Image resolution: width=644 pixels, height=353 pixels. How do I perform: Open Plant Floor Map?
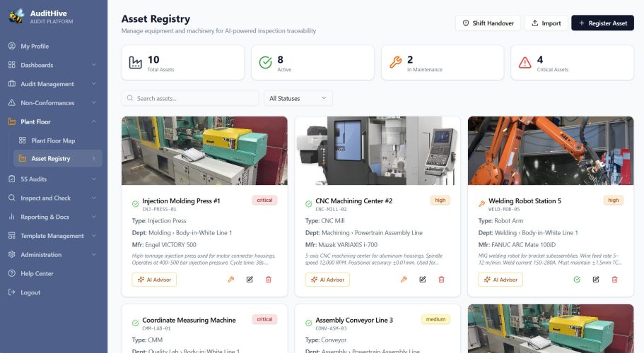[58, 140]
